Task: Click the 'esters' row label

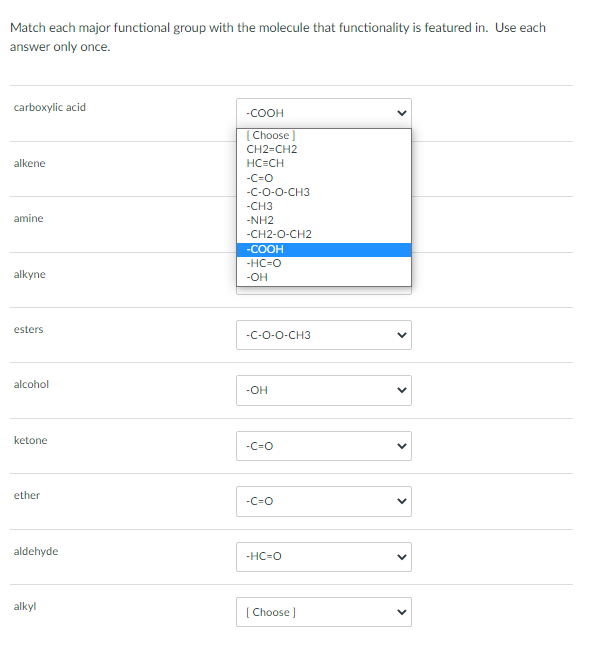Action: (28, 329)
